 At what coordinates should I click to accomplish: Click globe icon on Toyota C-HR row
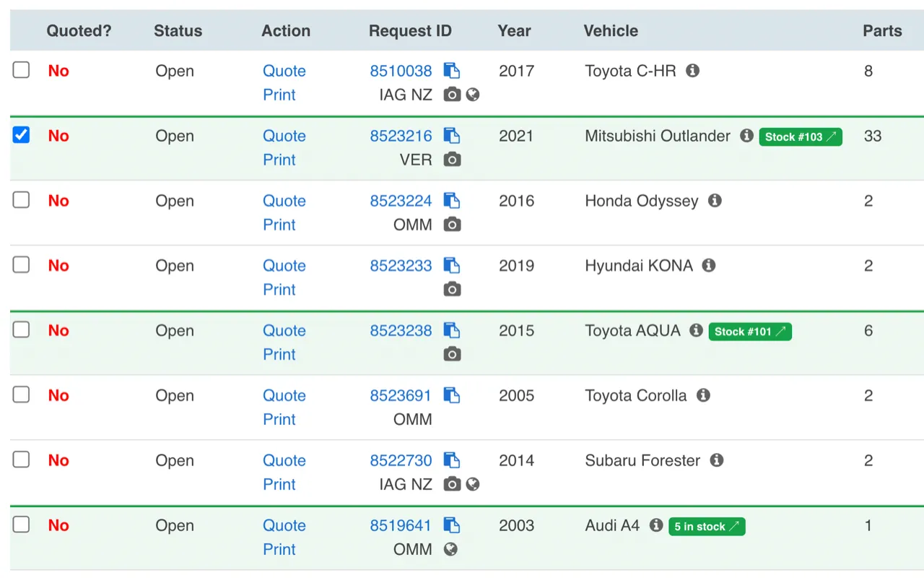[x=473, y=95]
